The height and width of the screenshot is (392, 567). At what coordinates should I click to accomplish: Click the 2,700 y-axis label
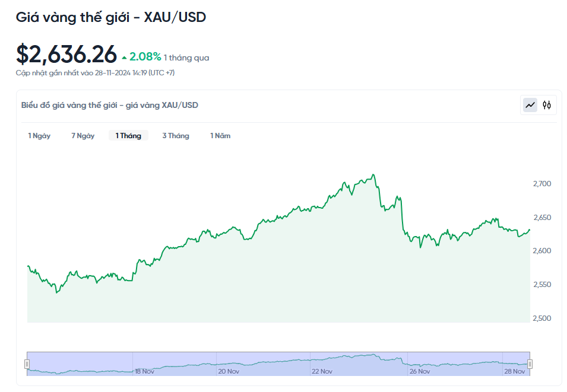(x=542, y=184)
